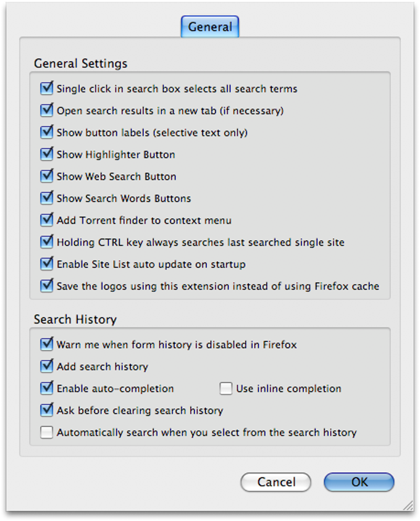
Task: Enable the Use inline completion option
Action: (x=224, y=388)
